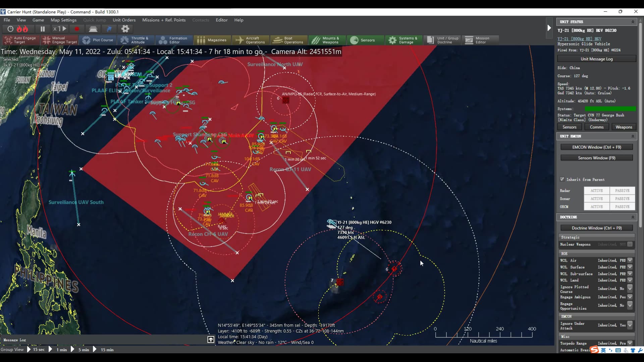Click the Sogou input method tray icon

[594, 350]
